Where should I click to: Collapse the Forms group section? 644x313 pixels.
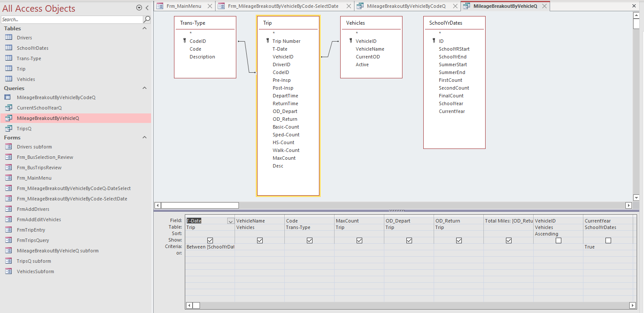[144, 138]
